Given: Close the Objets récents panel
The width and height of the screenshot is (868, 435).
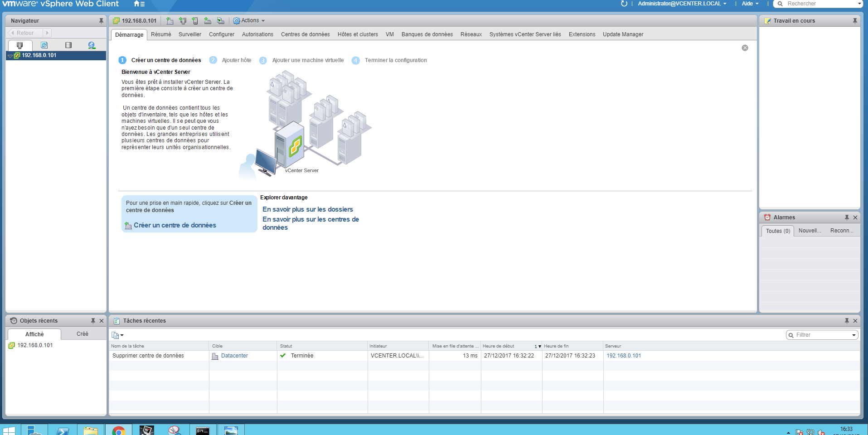Looking at the screenshot, I should [102, 321].
